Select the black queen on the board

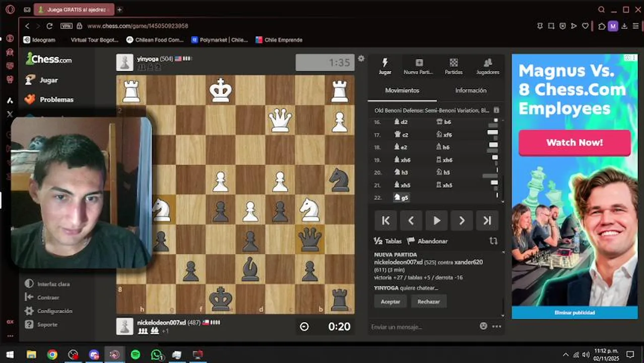310,239
